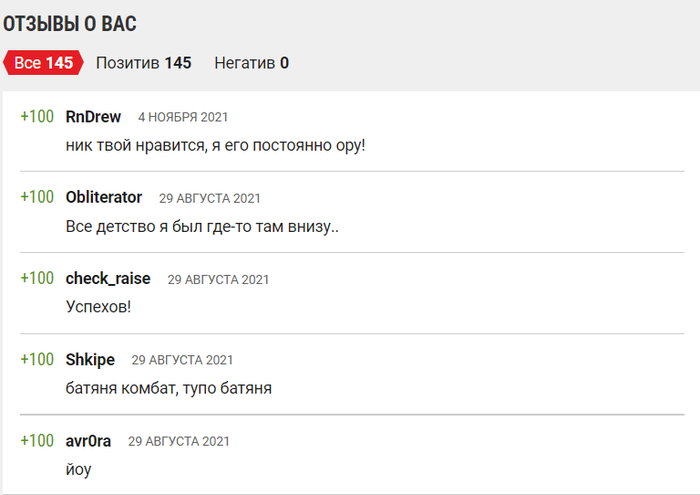Open RnDrew's user profile
The image size is (700, 495).
[93, 117]
